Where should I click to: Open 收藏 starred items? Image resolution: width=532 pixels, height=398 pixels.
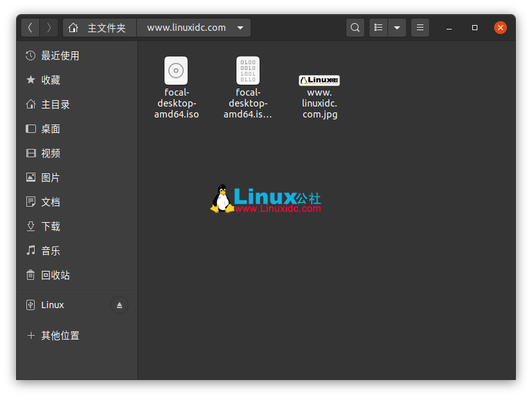(50, 80)
